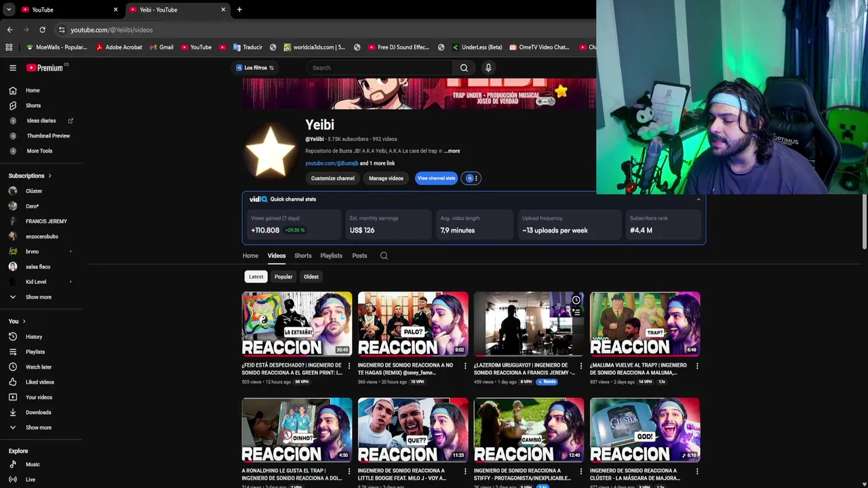Screen dimensions: 868x488
Task: Open enzocerobulto subscription channel
Action: coord(41,237)
